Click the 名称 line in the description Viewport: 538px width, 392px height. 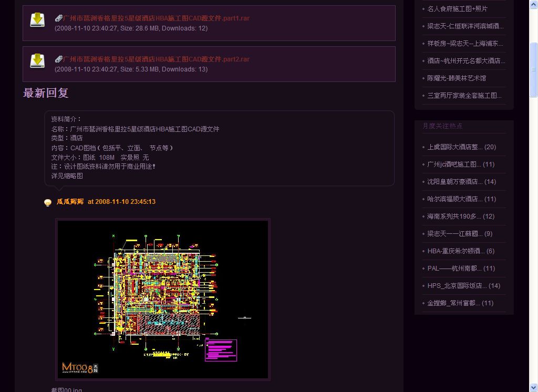coord(135,129)
